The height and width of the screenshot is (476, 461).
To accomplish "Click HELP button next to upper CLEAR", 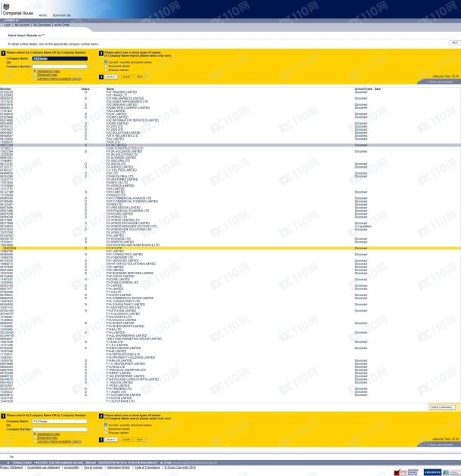I will pos(140,77).
